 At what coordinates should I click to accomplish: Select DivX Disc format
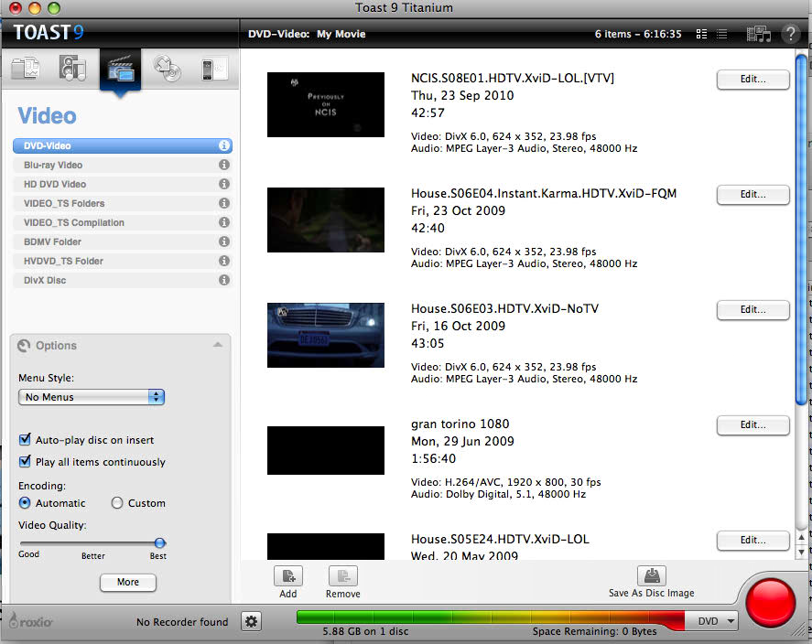(123, 280)
